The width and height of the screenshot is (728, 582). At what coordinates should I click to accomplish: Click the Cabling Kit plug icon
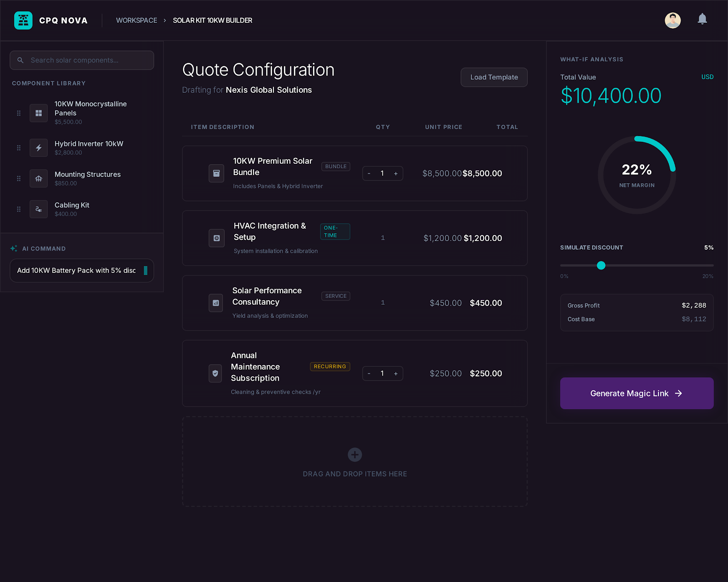[39, 209]
